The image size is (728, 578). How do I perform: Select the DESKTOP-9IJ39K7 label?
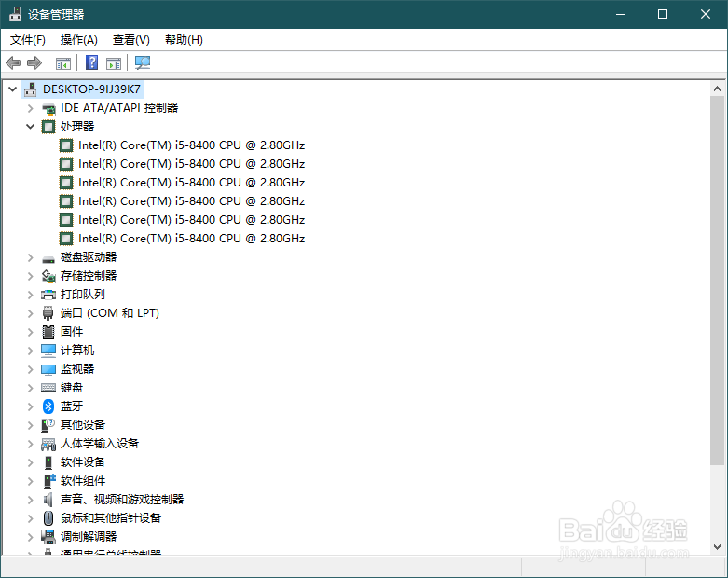pyautogui.click(x=92, y=89)
